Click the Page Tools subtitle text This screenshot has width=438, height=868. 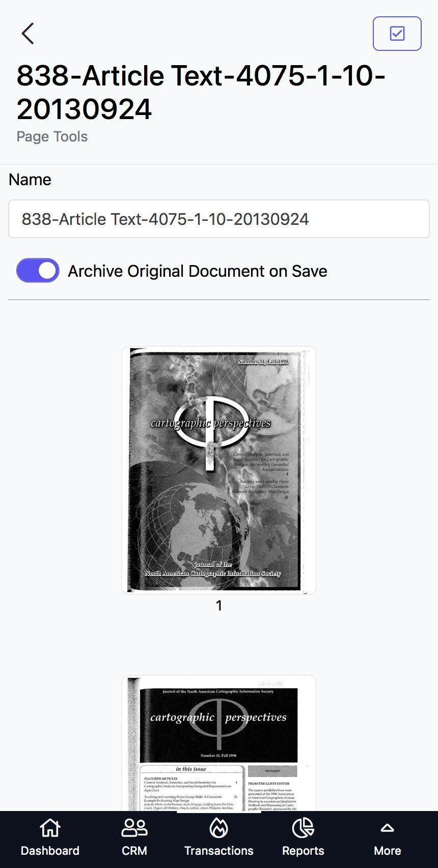(52, 136)
